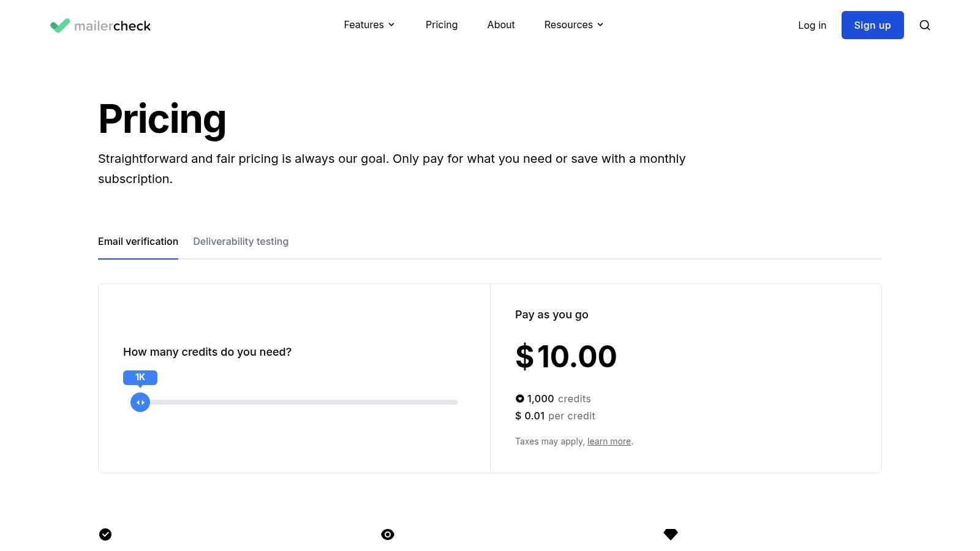Click the credits slider handle
The width and height of the screenshot is (980, 551).
tap(140, 402)
